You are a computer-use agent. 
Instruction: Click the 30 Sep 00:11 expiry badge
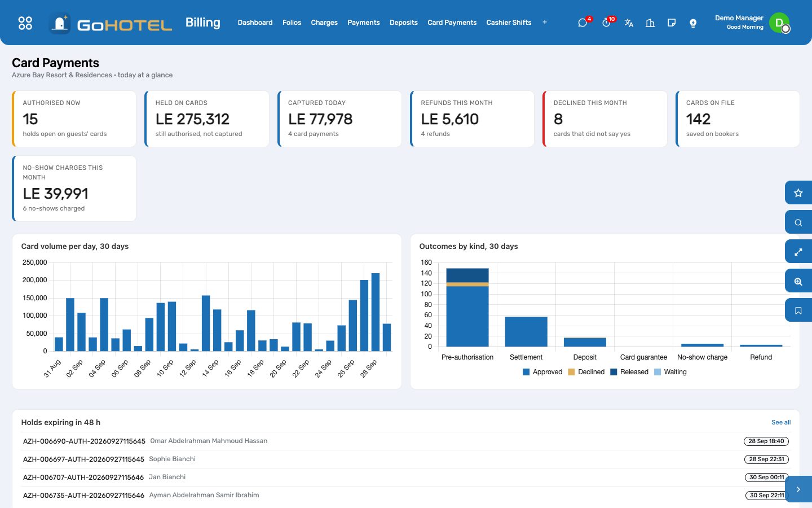[766, 477]
